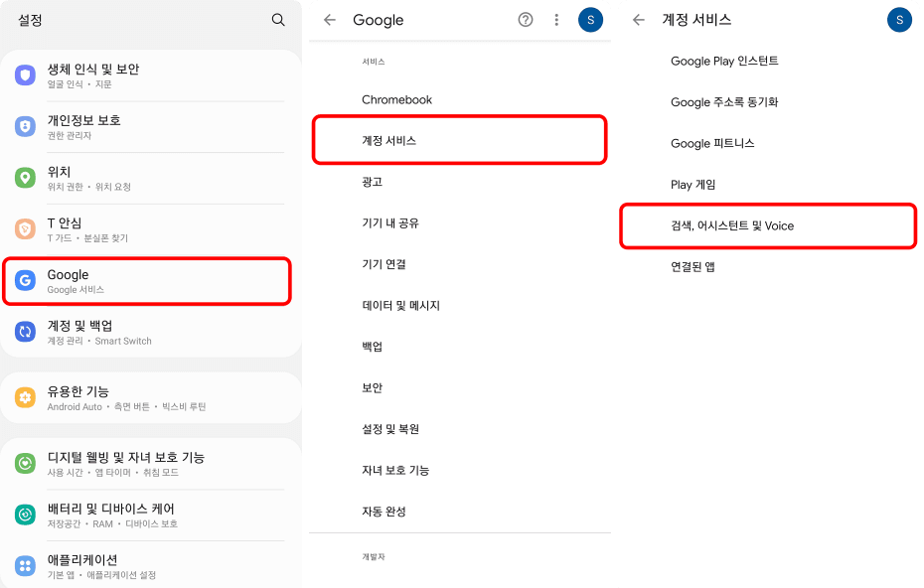
Task: Tap the T 안심 shield icon
Action: 25,229
